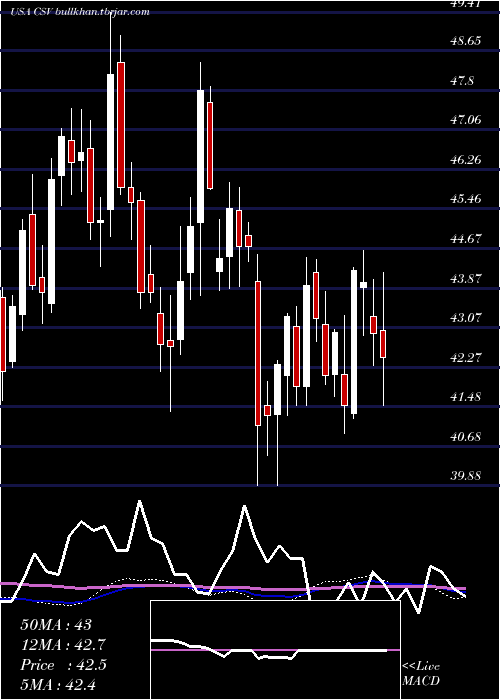Click the 47.8 price axis label

coord(463,80)
